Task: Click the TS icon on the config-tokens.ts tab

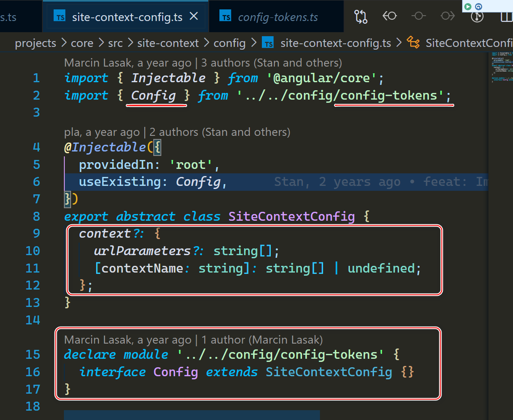Action: coord(226,17)
